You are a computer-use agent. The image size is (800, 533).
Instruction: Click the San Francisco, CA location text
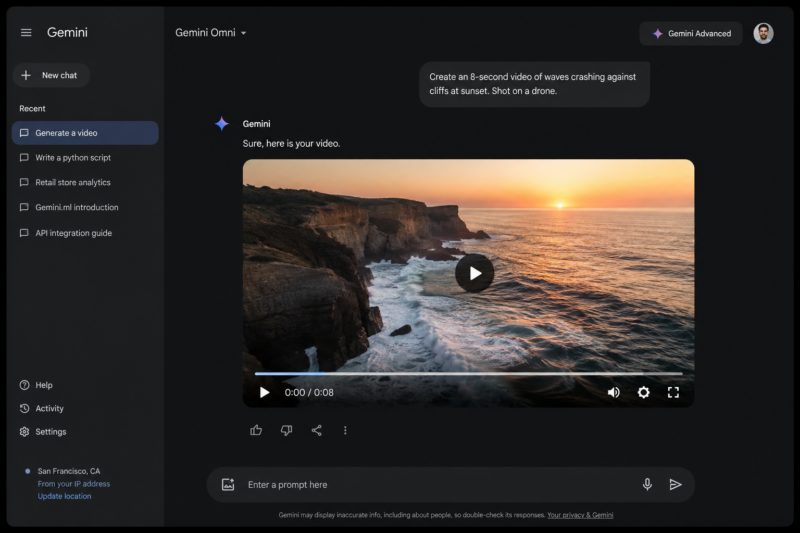pyautogui.click(x=69, y=471)
